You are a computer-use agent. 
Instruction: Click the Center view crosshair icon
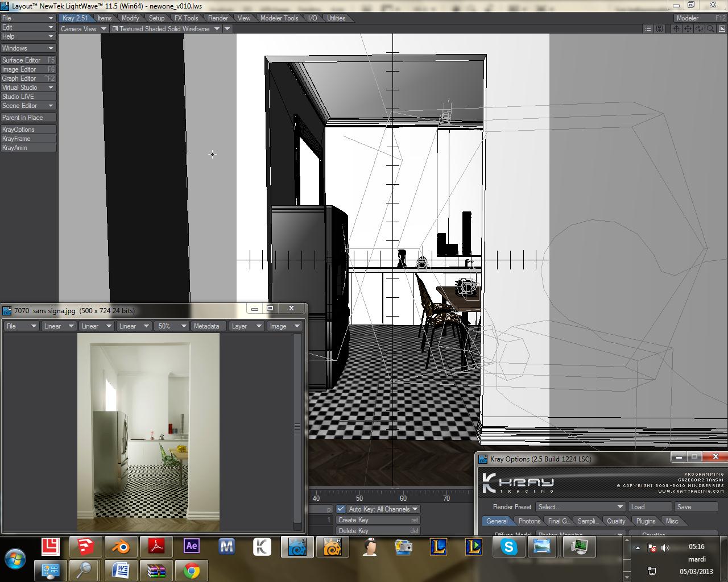click(x=676, y=29)
